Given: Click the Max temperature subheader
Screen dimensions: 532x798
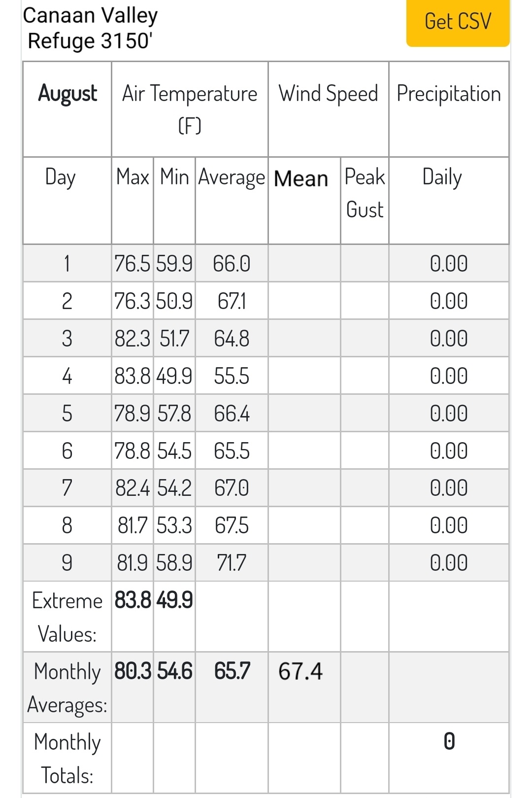Looking at the screenshot, I should [x=133, y=176].
